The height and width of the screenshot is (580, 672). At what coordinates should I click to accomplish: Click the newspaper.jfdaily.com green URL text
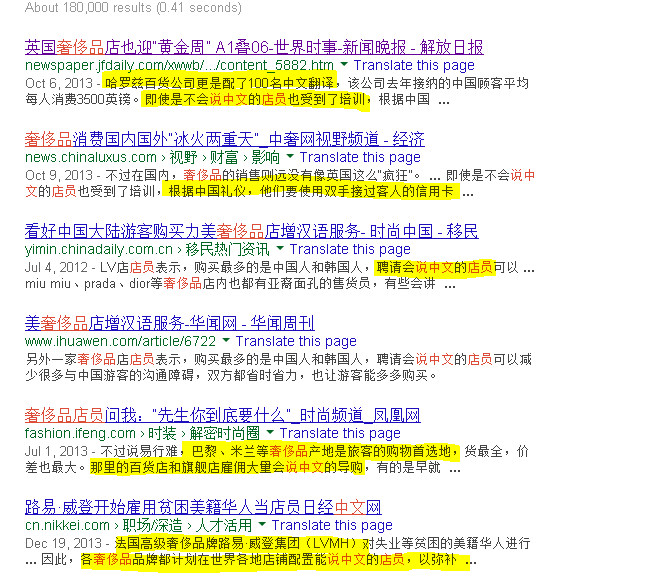click(x=179, y=66)
